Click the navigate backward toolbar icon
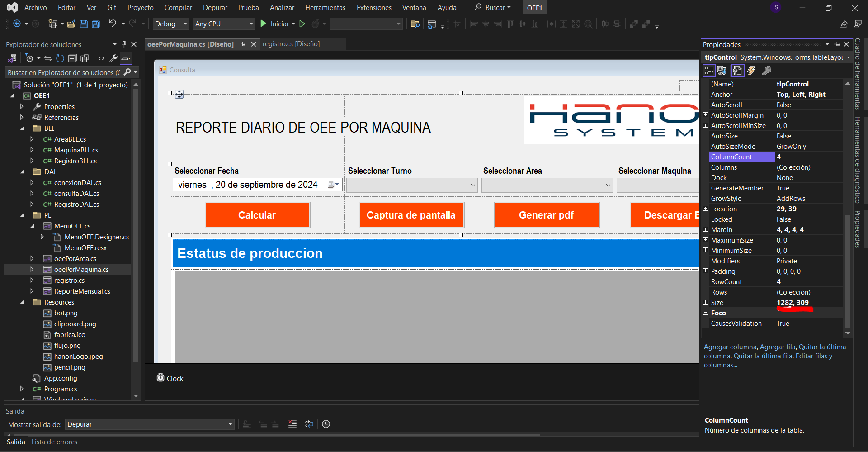The height and width of the screenshot is (452, 868). [17, 24]
